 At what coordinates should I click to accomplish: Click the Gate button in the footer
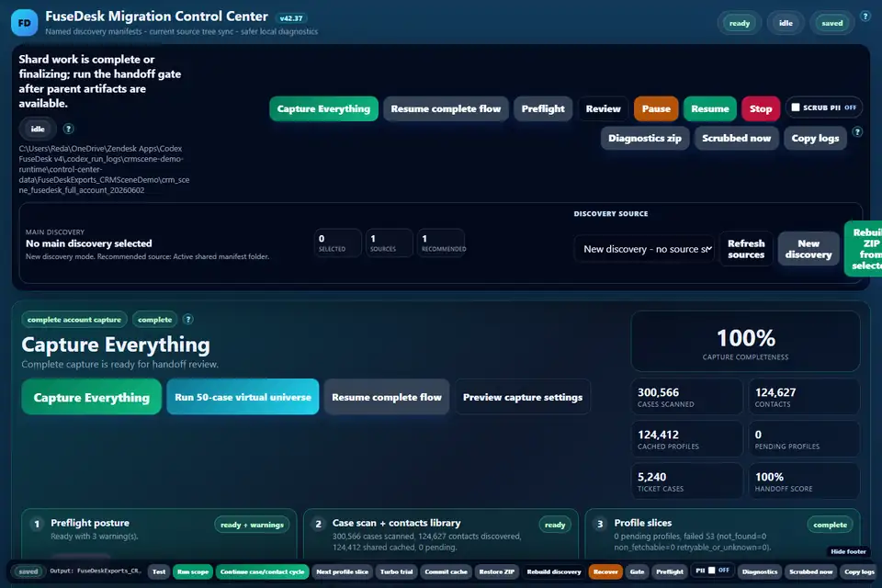point(638,571)
